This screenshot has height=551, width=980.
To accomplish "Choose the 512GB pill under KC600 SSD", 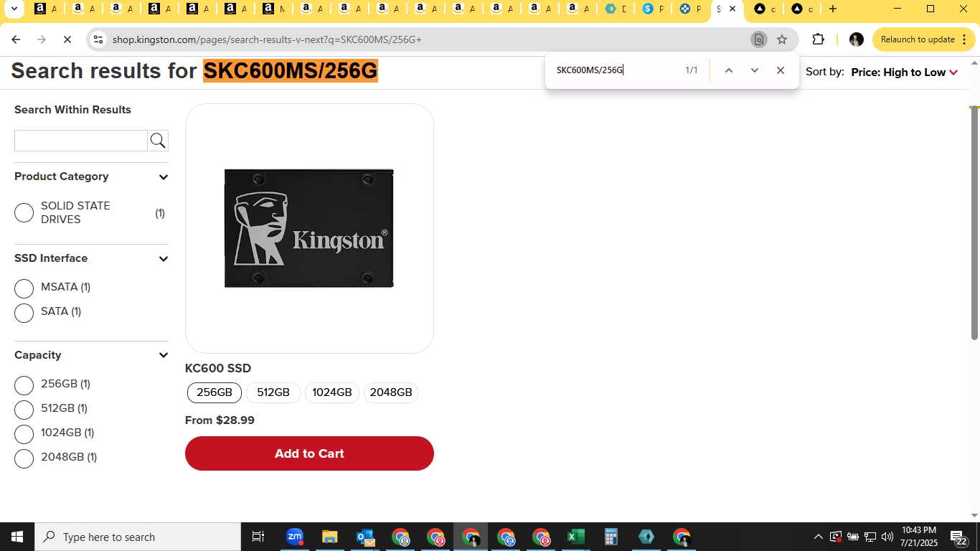I will coord(273,392).
